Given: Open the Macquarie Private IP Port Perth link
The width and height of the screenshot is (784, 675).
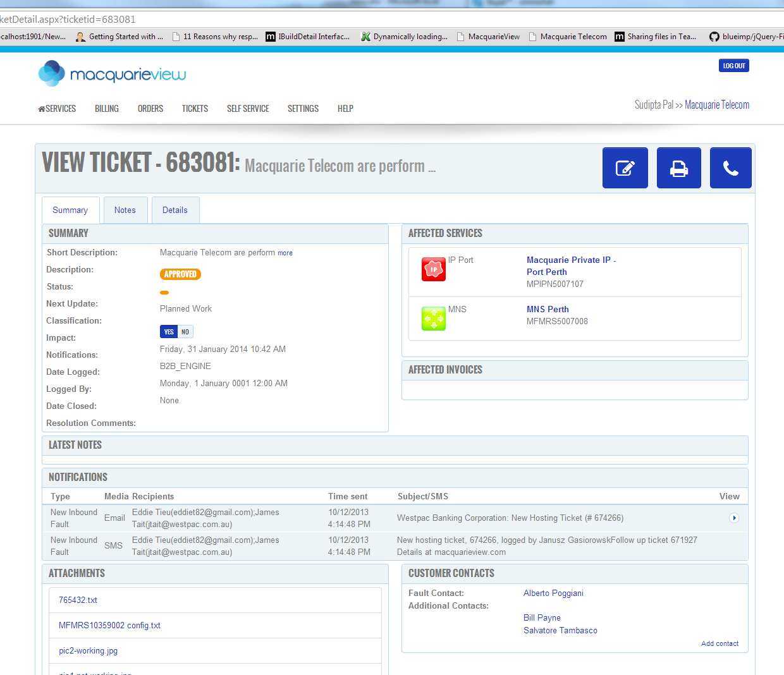Looking at the screenshot, I should point(570,260).
